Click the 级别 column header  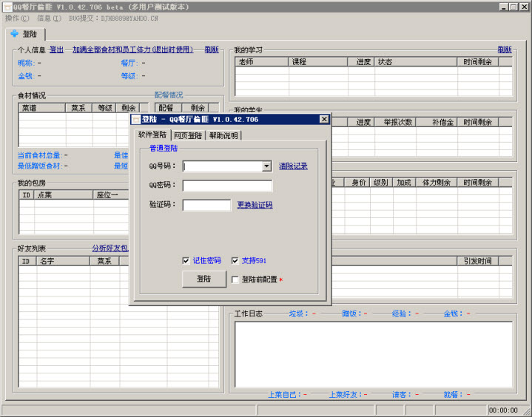click(381, 183)
